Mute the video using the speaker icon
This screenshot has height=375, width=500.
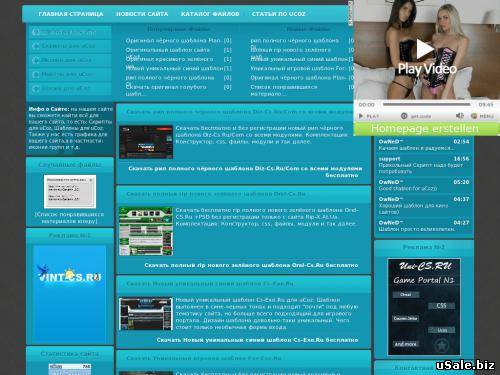tap(460, 116)
